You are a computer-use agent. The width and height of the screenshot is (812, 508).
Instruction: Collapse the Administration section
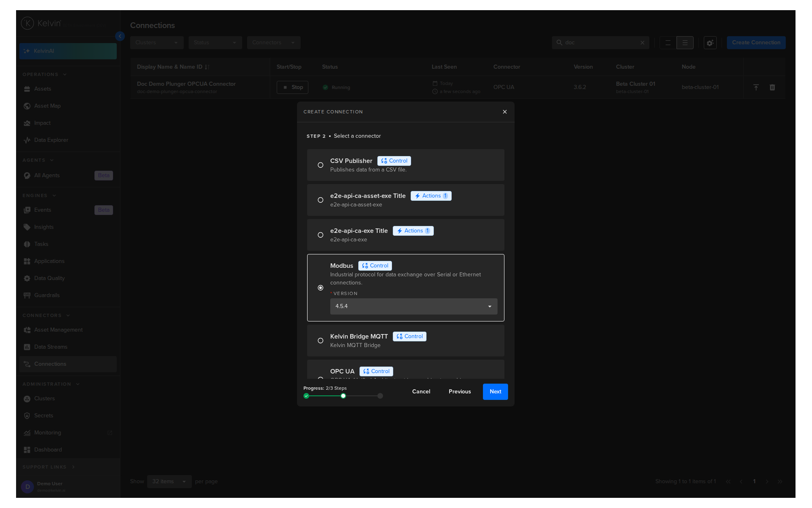tap(51, 384)
